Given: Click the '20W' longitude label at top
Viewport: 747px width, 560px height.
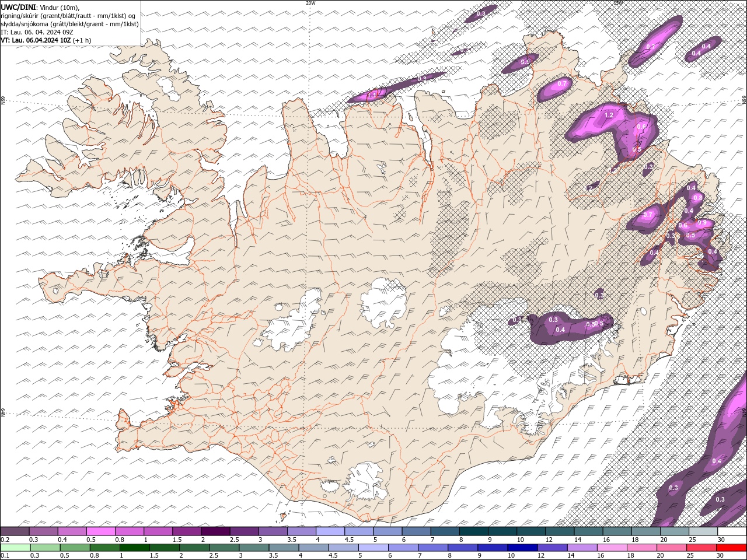Looking at the screenshot, I should click(x=310, y=2).
